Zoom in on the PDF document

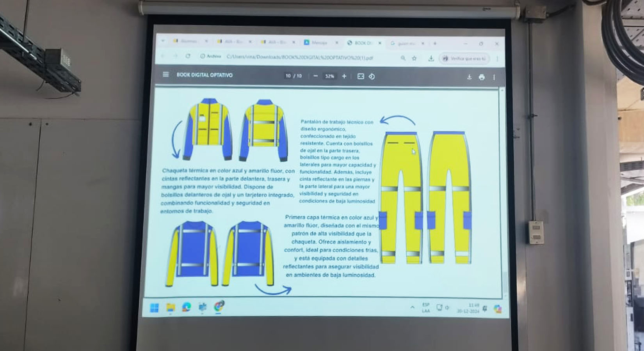tap(344, 77)
